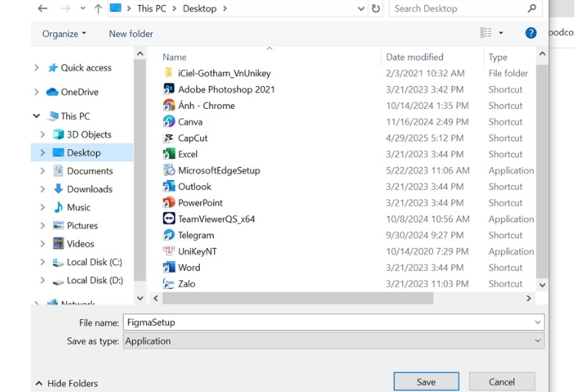The height and width of the screenshot is (392, 588).
Task: Click the New folder button
Action: click(131, 34)
